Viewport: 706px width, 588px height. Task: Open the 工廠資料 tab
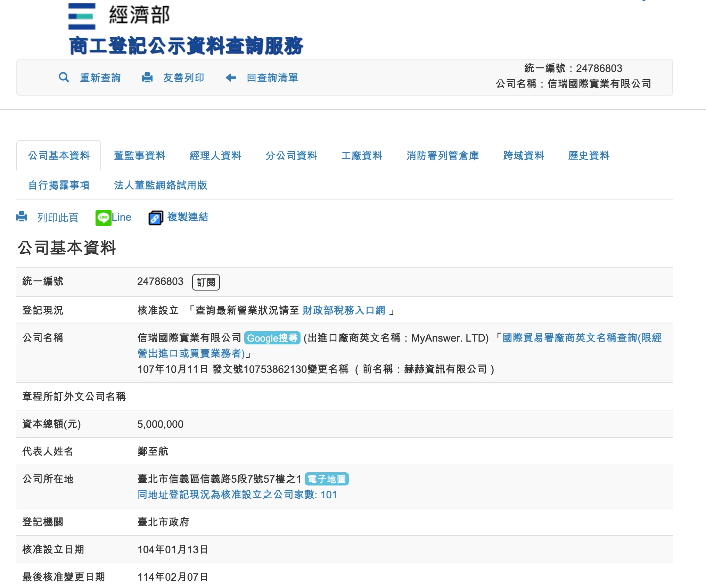tap(362, 155)
